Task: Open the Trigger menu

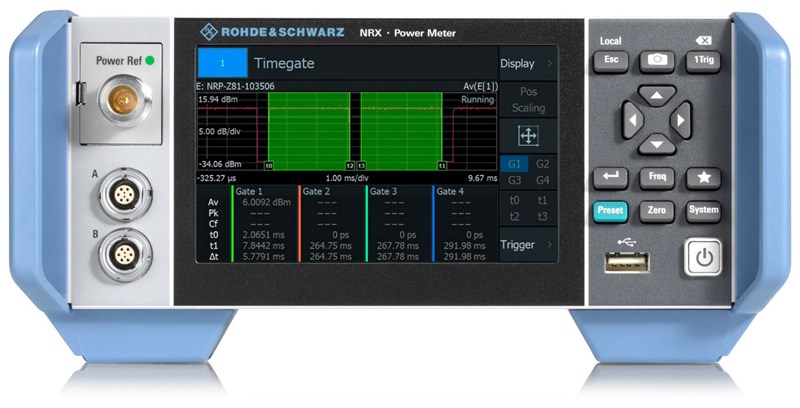Action: point(528,245)
